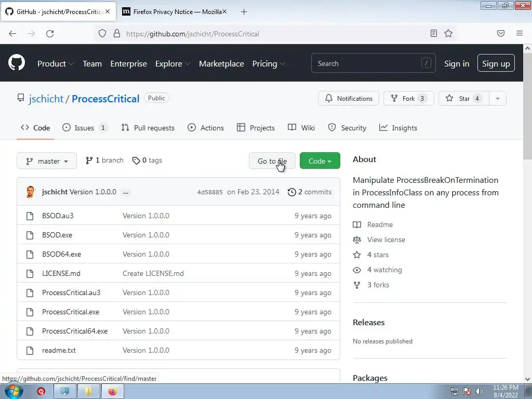Open Firefox taskbar icon

pos(112,392)
